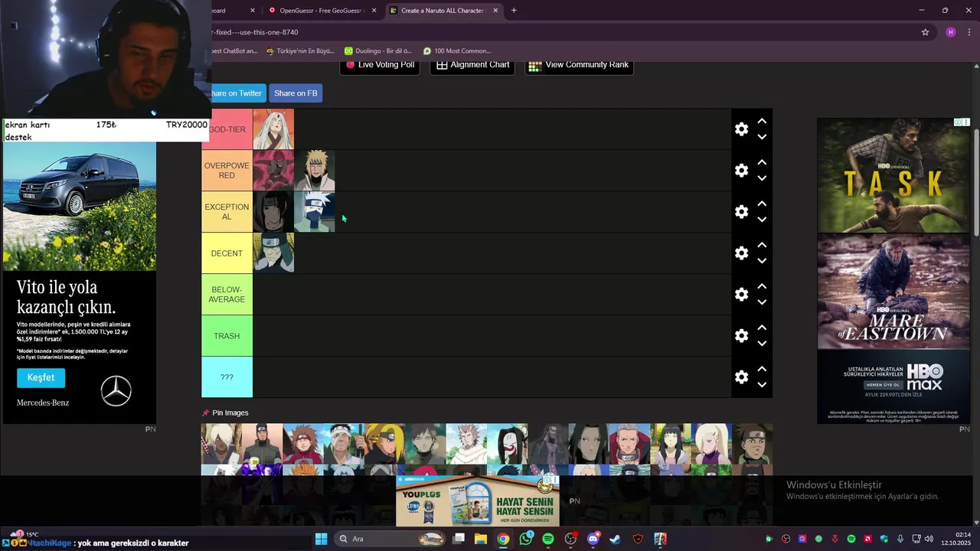Viewport: 980px width, 551px height.
Task: Select the GOD-TIER red label
Action: 227,129
